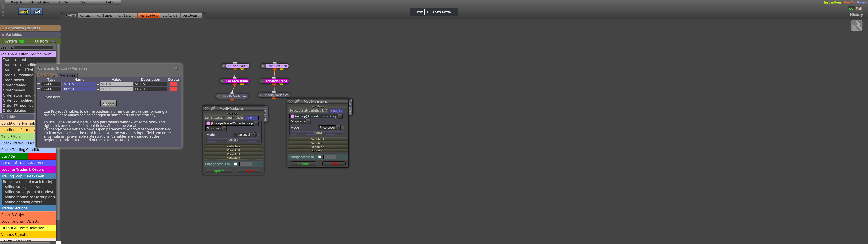Pin the SELL_SL Modify Variables panel
The height and width of the screenshot is (244, 868).
point(297,101)
